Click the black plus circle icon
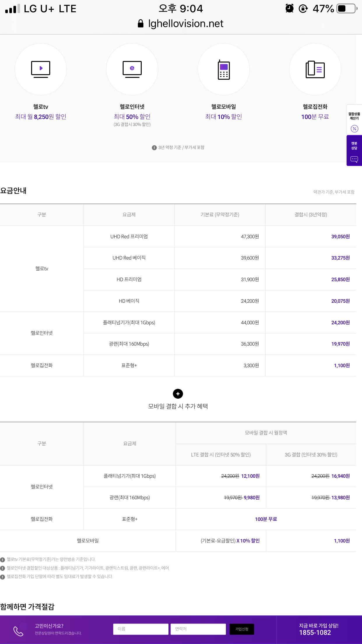The width and height of the screenshot is (362, 644). coord(178,394)
